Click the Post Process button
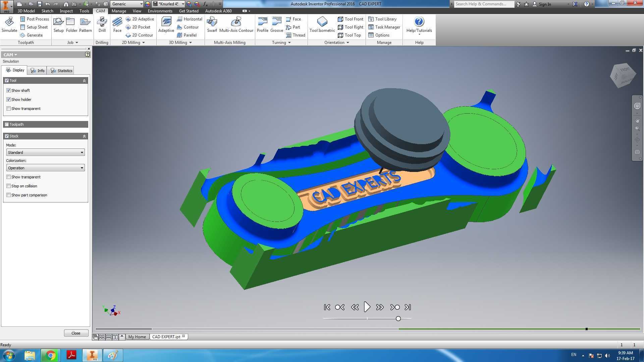The width and height of the screenshot is (644, 362). (35, 19)
